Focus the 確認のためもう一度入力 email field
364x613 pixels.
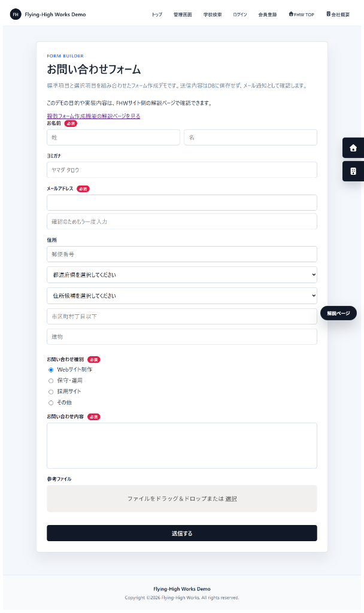[x=182, y=221]
